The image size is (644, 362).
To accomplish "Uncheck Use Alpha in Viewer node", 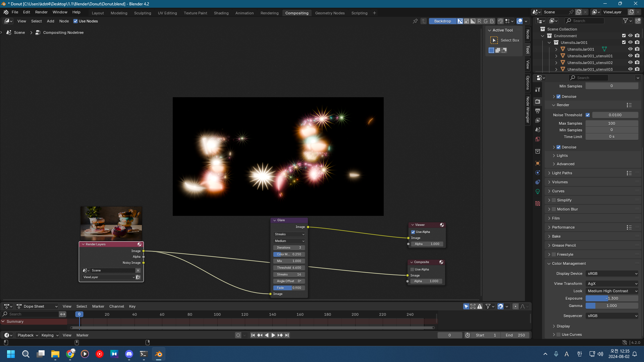I will click(x=413, y=232).
